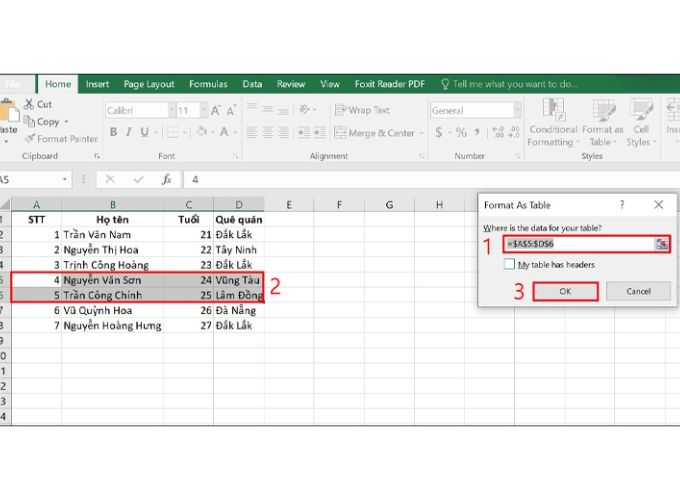Click the Font Color A icon
Image resolution: width=680 pixels, height=500 pixels.
(x=224, y=131)
